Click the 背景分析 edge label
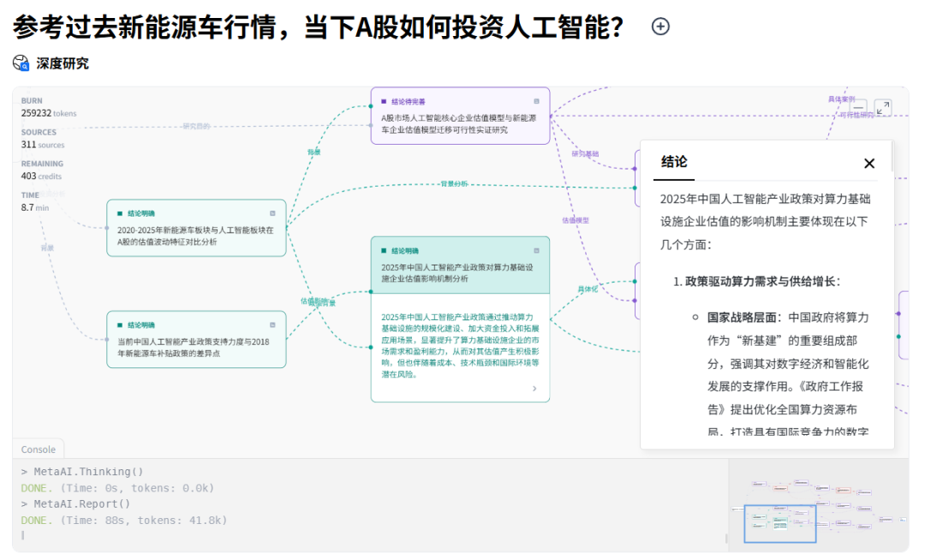The height and width of the screenshot is (560, 925). click(454, 184)
